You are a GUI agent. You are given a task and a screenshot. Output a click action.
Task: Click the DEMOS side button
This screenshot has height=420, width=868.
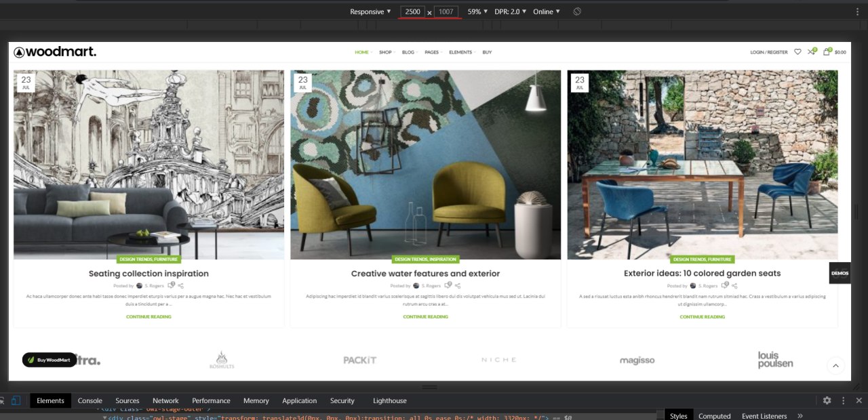[840, 272]
